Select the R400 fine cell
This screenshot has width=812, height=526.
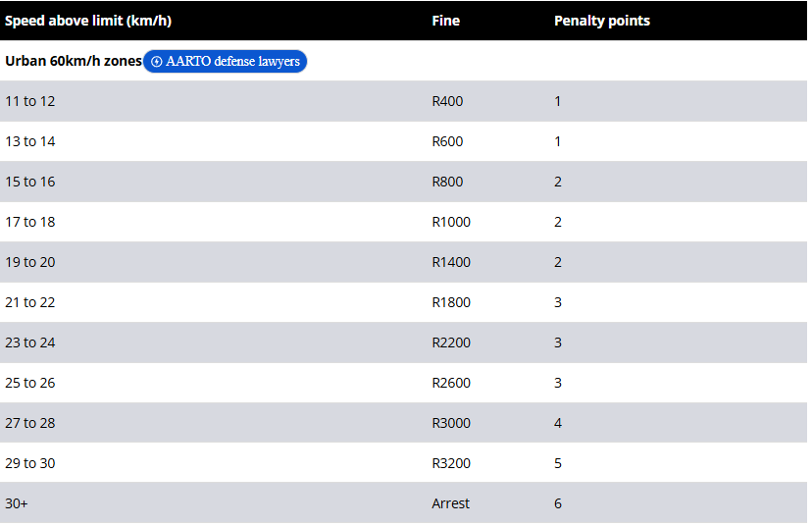[x=447, y=101]
